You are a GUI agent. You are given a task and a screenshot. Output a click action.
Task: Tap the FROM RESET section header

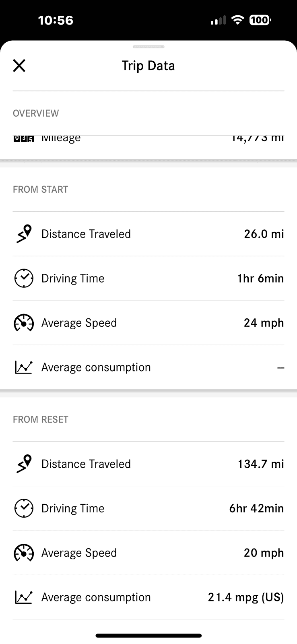tap(41, 419)
